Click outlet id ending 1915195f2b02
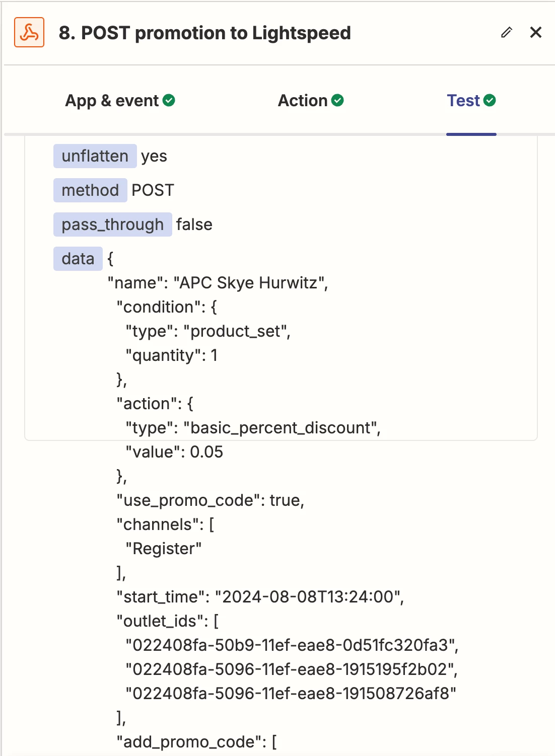 click(292, 669)
